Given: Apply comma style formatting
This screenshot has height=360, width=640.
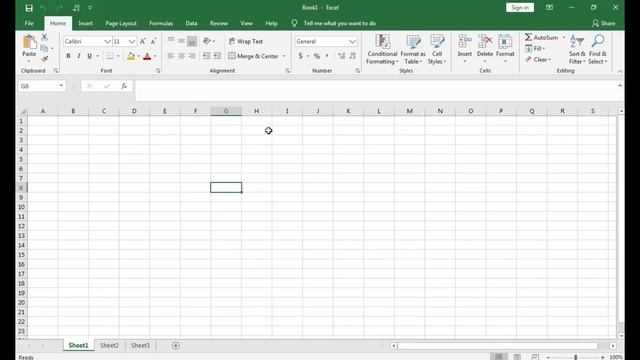Looking at the screenshot, I should point(327,56).
